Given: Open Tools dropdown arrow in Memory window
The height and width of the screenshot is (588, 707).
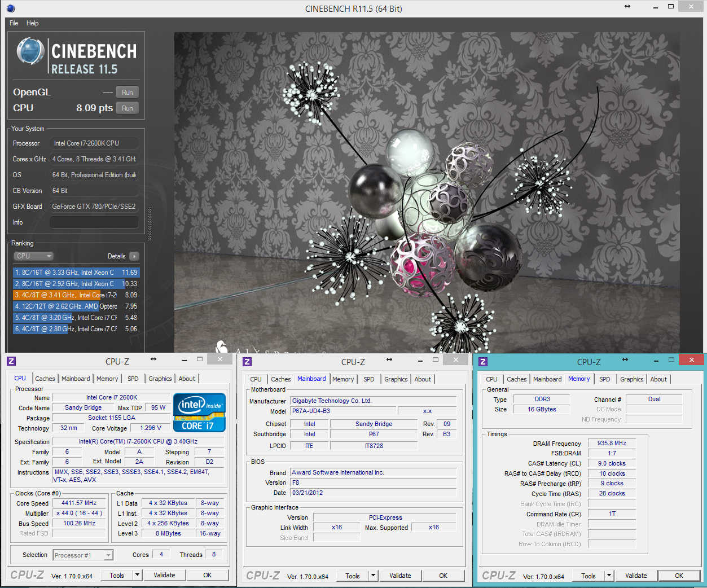Looking at the screenshot, I should tap(609, 576).
